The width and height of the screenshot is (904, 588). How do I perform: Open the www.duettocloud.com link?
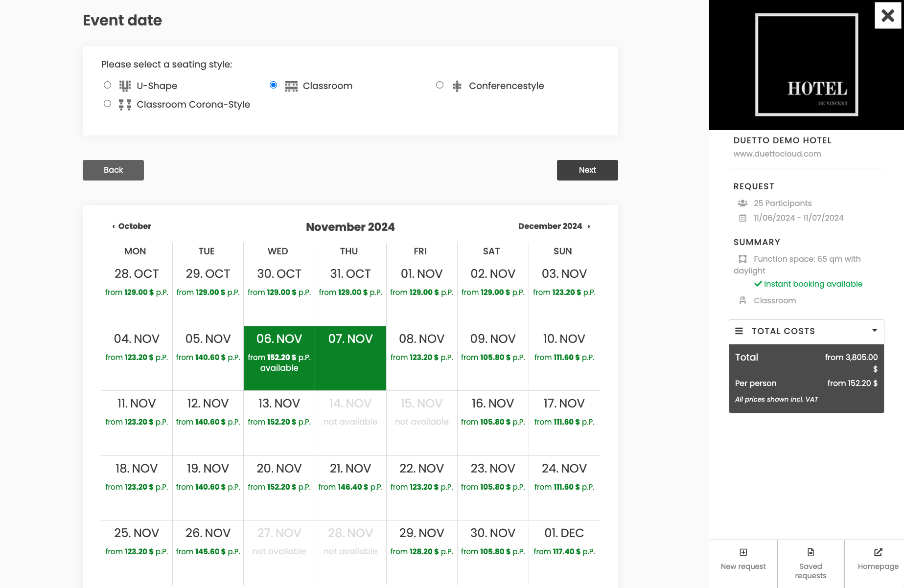(x=777, y=154)
